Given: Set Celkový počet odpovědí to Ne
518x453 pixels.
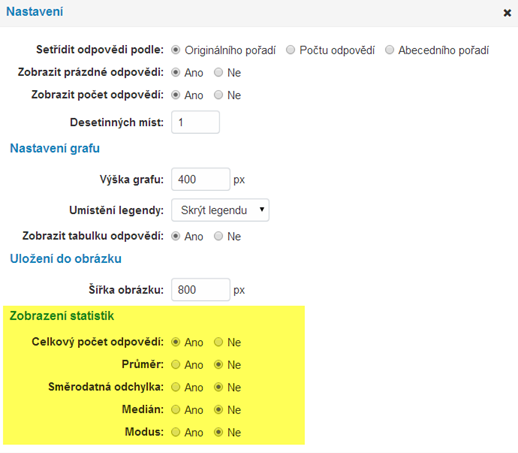Looking at the screenshot, I should click(218, 342).
